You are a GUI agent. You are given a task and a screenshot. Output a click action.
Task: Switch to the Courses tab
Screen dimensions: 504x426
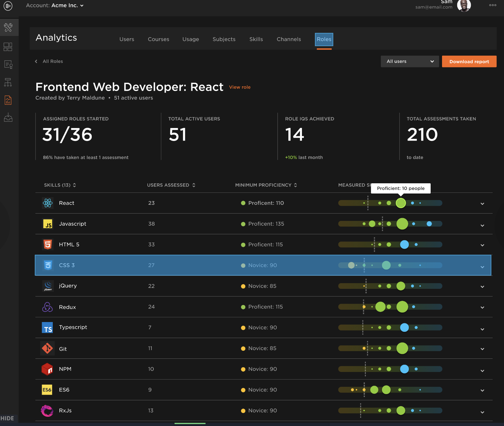(x=158, y=39)
